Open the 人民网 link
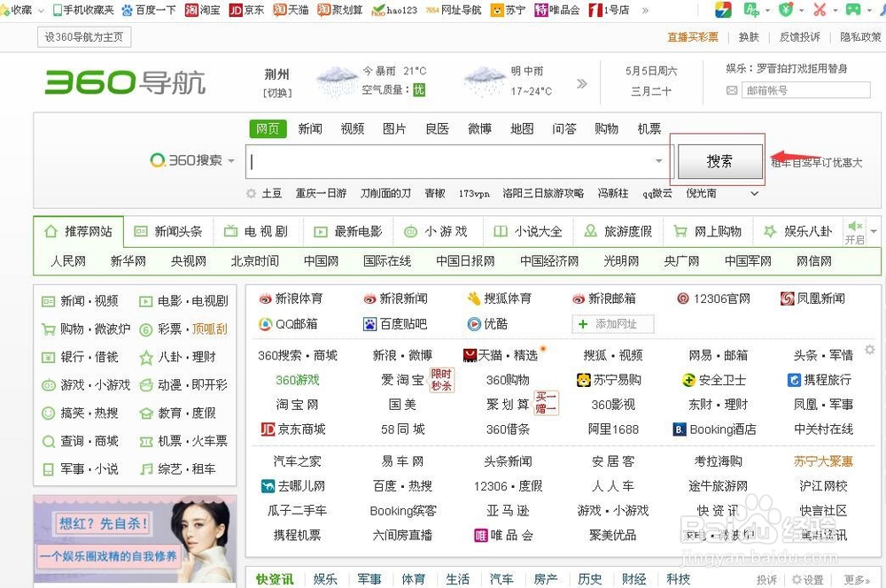The width and height of the screenshot is (886, 588). 68,261
